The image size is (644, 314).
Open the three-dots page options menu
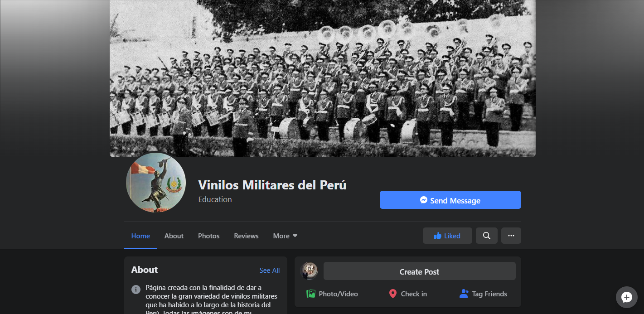(511, 236)
